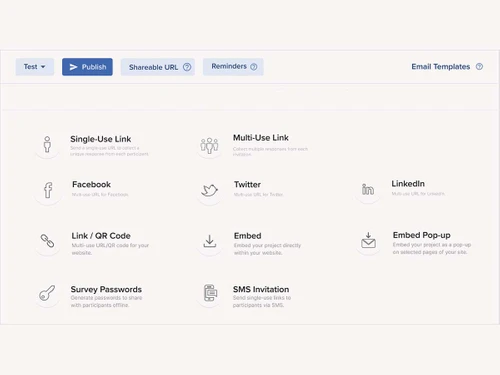Screen dimensions: 500x375
Task: Click the SMS Invitation phone icon
Action: tap(210, 293)
